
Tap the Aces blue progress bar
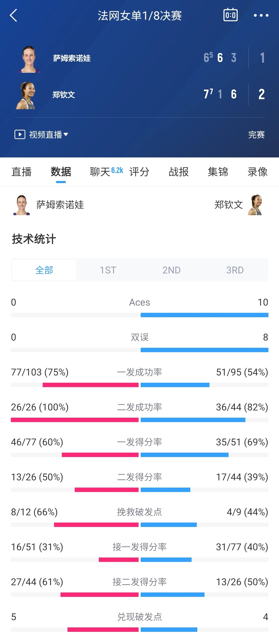point(205,315)
